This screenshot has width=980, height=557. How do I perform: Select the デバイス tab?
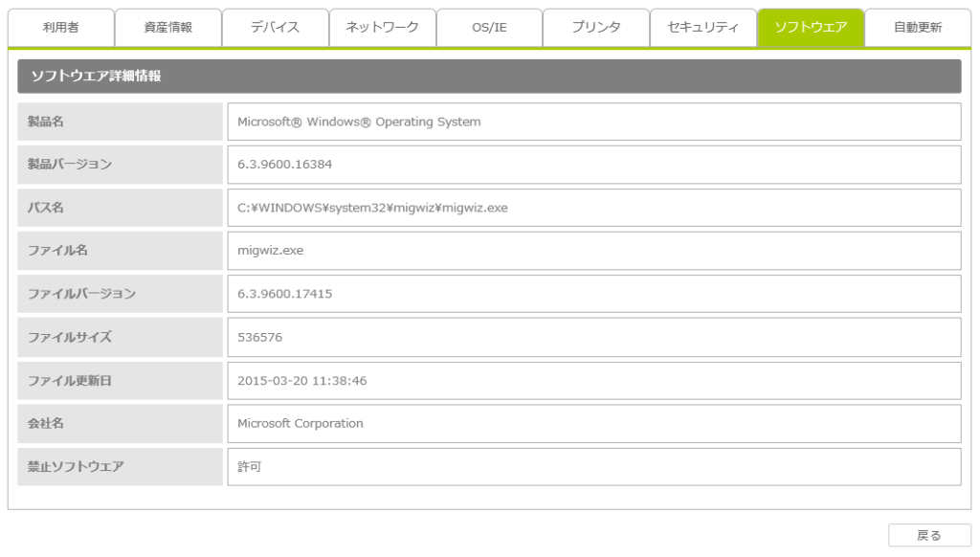tap(276, 28)
